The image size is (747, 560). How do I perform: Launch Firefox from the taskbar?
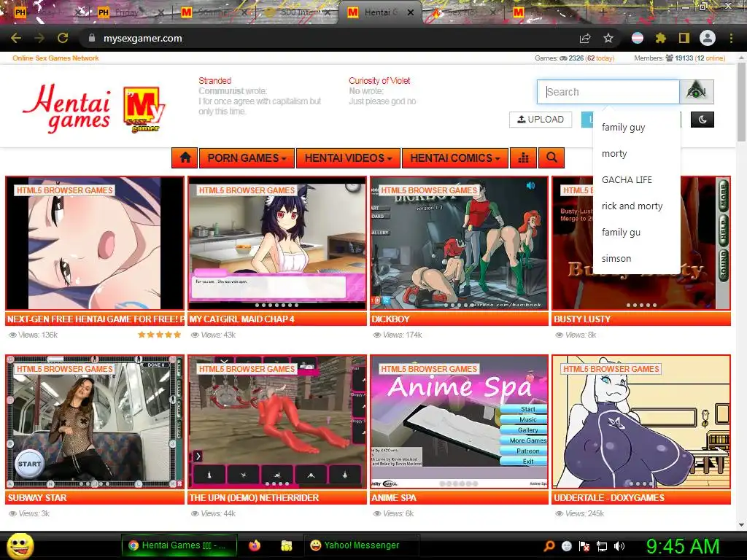(255, 545)
